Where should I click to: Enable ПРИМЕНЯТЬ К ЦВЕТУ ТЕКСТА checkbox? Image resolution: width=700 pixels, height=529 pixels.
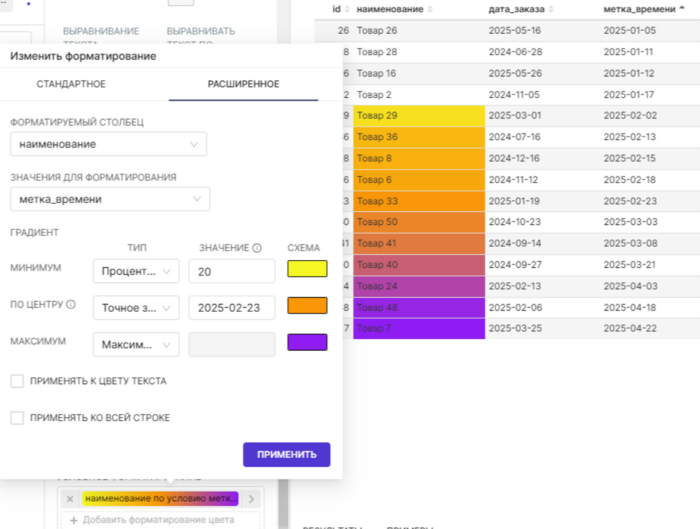[x=17, y=381]
